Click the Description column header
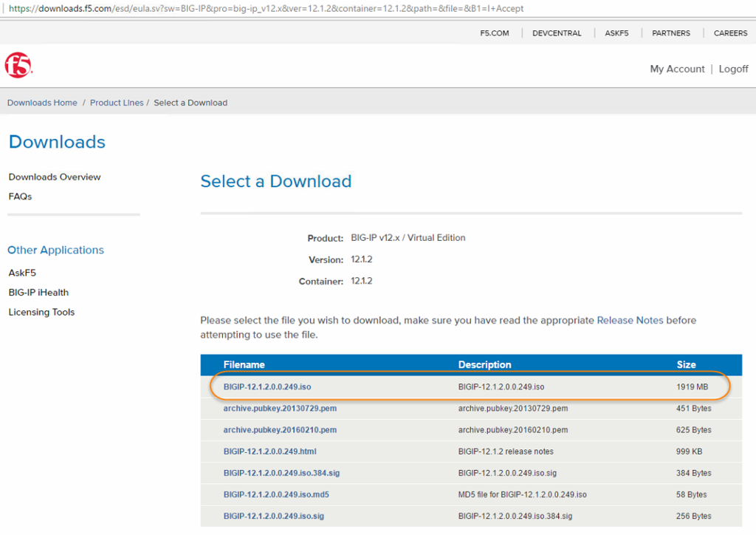The image size is (756, 535). tap(484, 365)
